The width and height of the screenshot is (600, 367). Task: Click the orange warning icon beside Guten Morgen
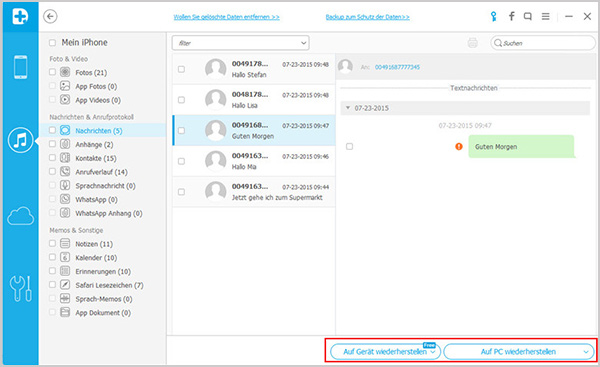click(x=459, y=147)
